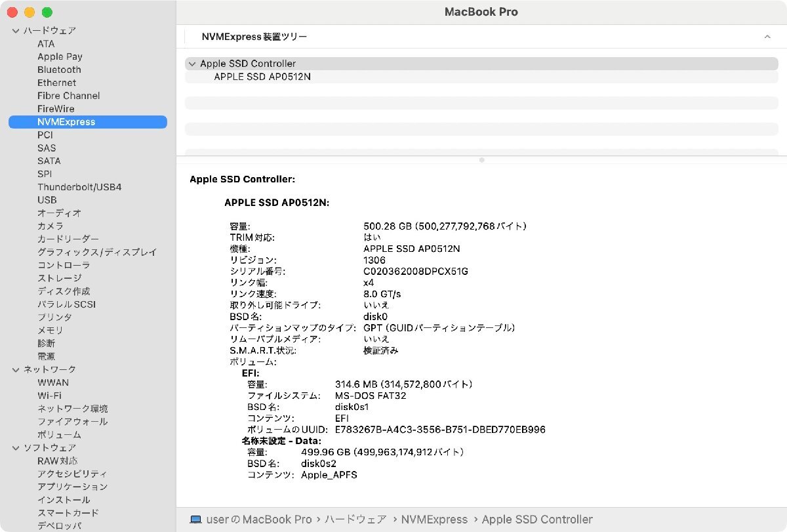Select Apple Pay in the sidebar
Viewport: 787px width, 532px height.
coord(60,56)
